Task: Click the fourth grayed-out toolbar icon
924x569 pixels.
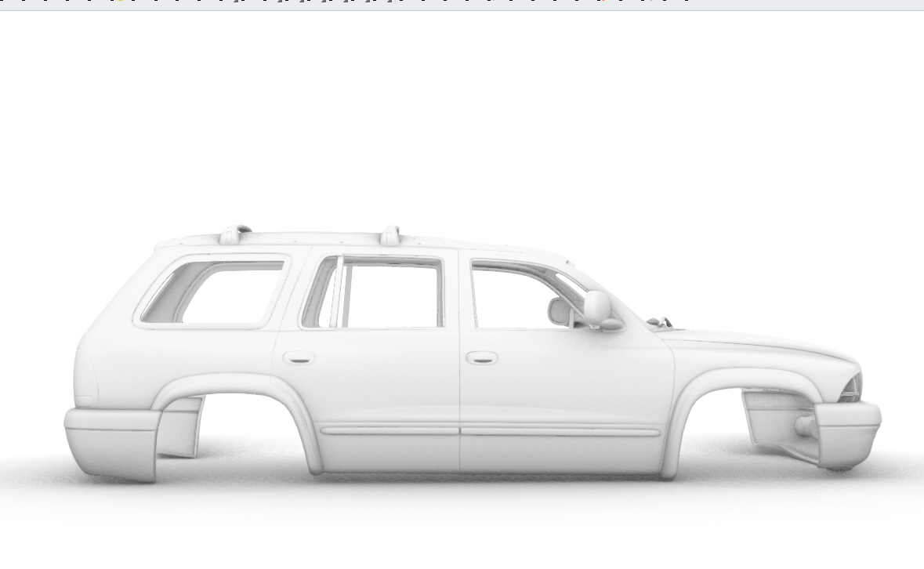Action: click(325, 4)
